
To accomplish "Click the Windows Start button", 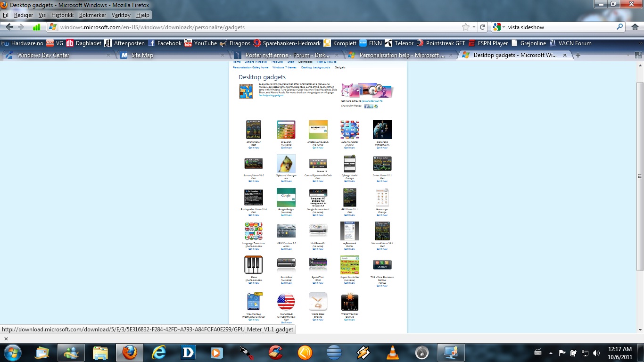I will coord(12,352).
